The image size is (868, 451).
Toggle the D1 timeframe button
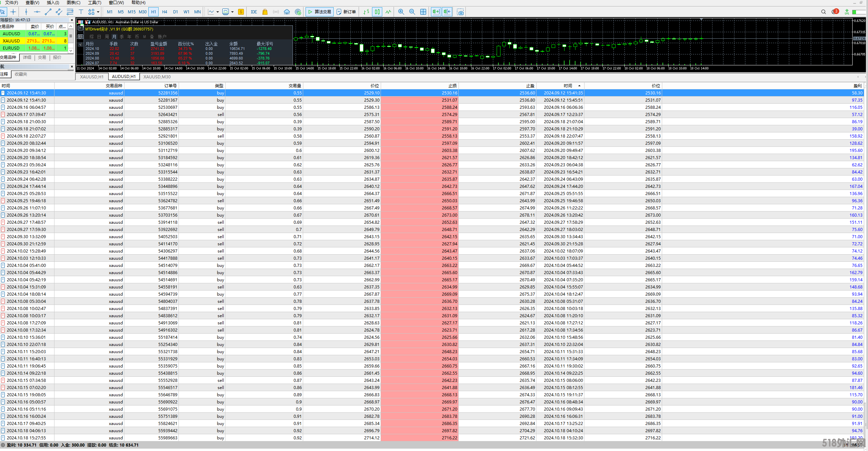click(x=175, y=12)
